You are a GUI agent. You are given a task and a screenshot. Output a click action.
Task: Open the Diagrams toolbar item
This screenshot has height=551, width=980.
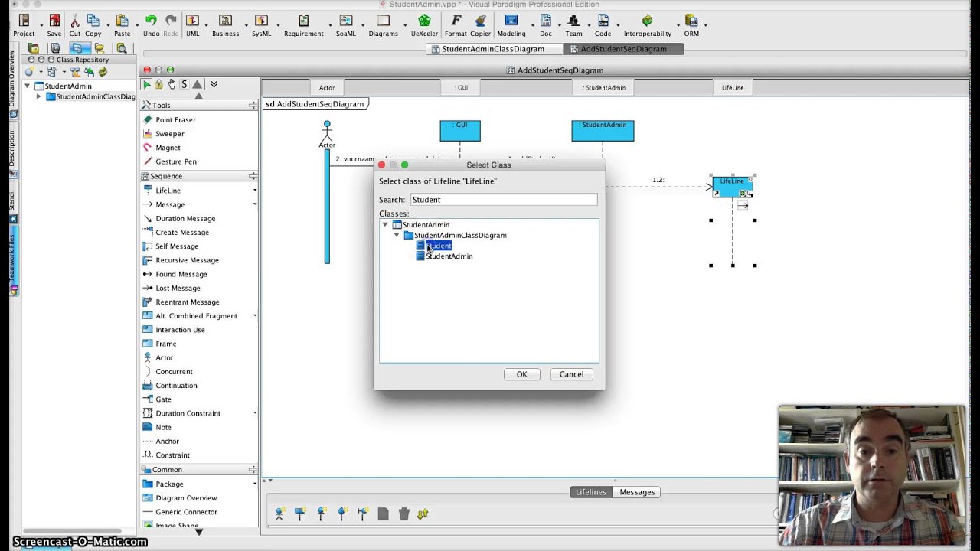click(383, 25)
